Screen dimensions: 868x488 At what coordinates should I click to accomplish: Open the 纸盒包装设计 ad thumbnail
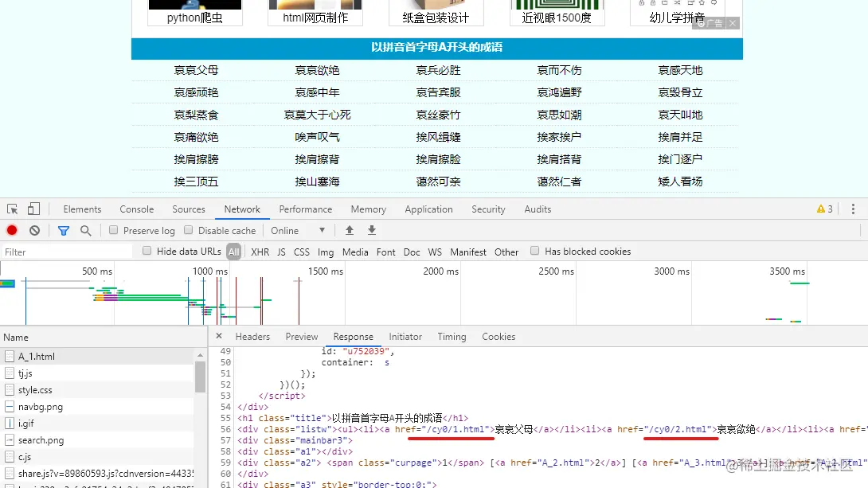click(436, 13)
